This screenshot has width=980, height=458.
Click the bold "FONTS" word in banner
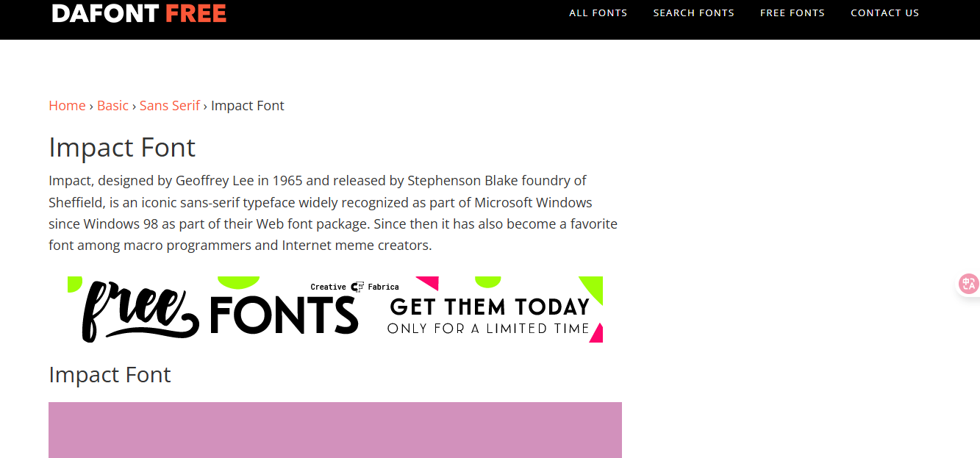284,315
